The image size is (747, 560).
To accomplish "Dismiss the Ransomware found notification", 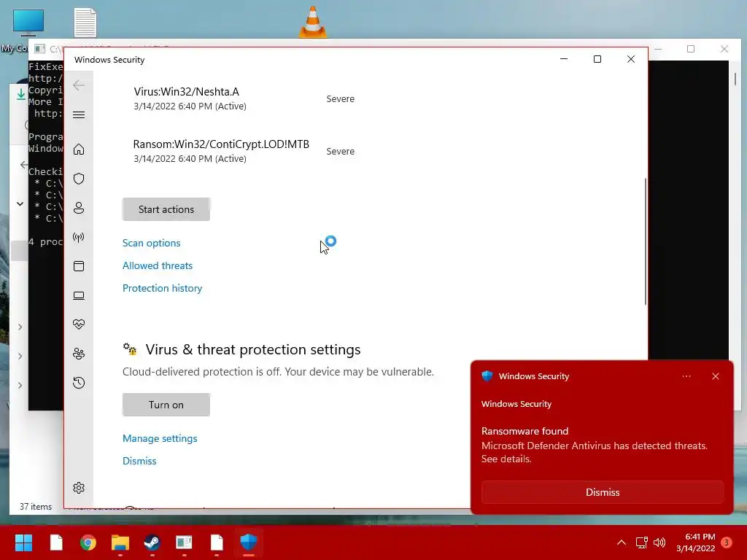I will coord(603,492).
